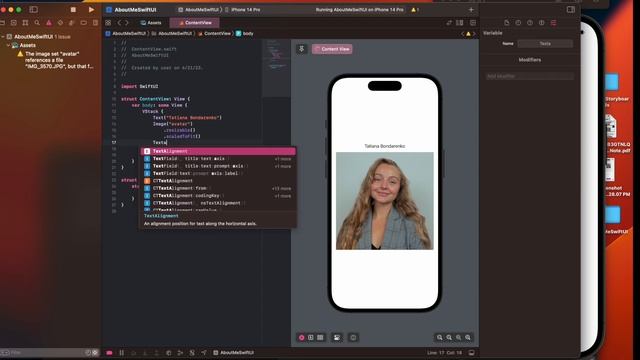Open preview Device Settings
Image resolution: width=640 pixels, height=360 pixels.
[337, 338]
